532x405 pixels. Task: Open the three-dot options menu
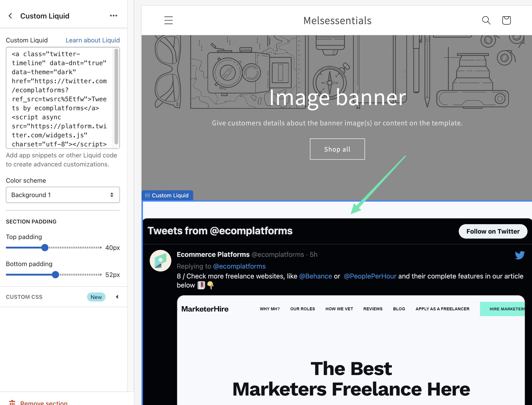(113, 16)
